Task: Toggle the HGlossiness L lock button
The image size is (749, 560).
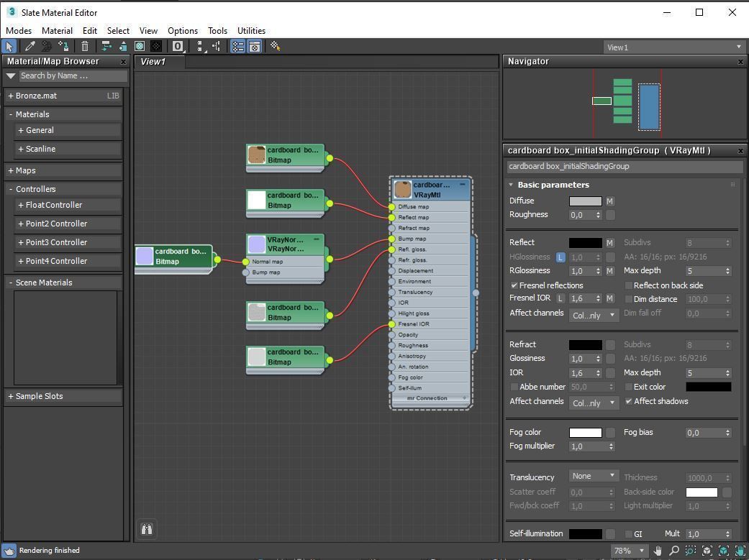Action: point(560,257)
